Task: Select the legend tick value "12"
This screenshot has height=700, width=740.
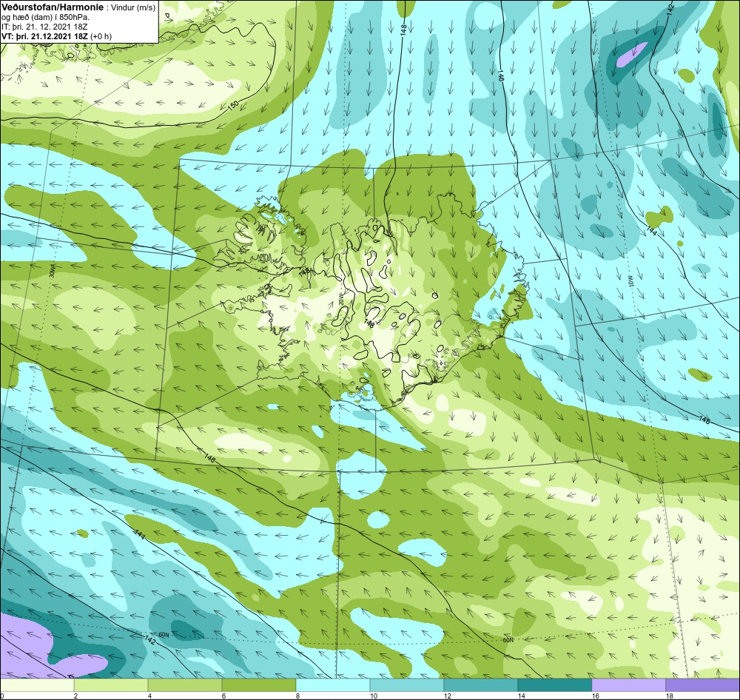Action: (447, 696)
